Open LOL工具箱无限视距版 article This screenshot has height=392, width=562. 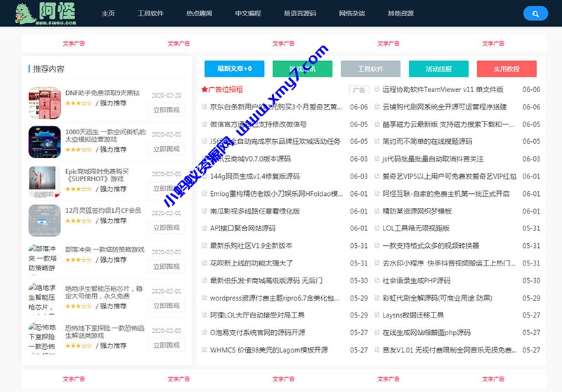click(416, 228)
